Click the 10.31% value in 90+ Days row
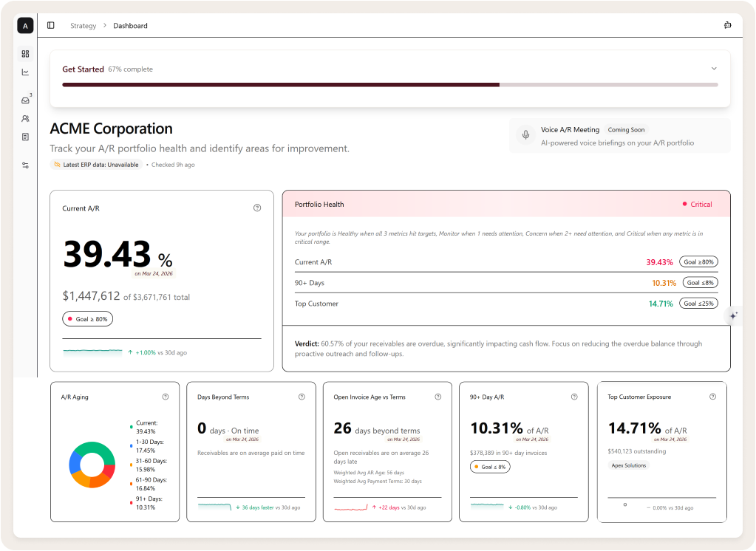756x551 pixels. point(664,283)
